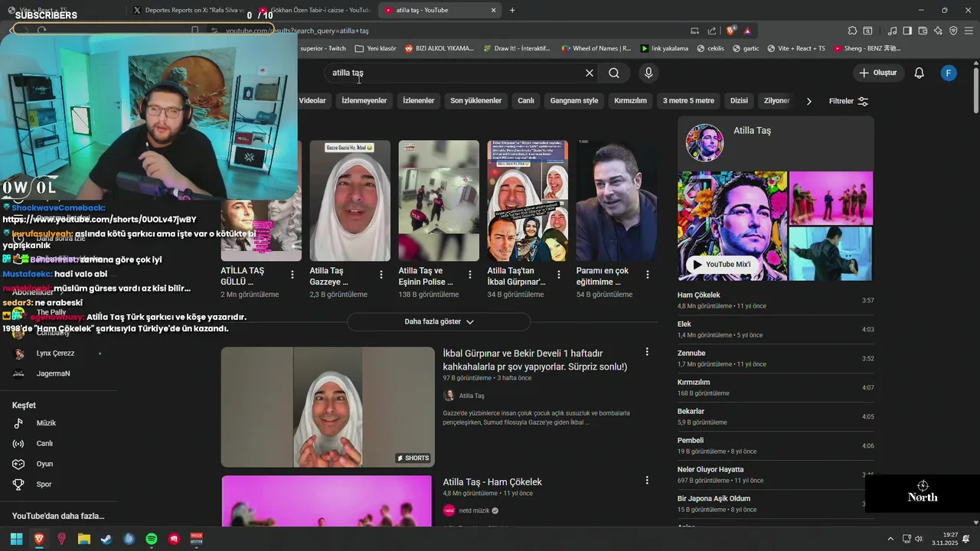The height and width of the screenshot is (551, 980).
Task: Open Brave Shields lion icon
Action: (731, 31)
